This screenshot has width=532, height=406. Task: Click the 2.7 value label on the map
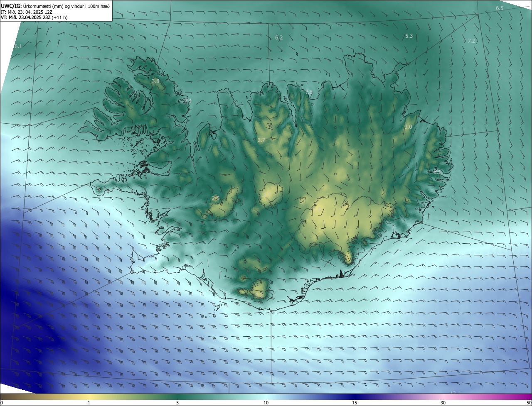[x=261, y=140]
